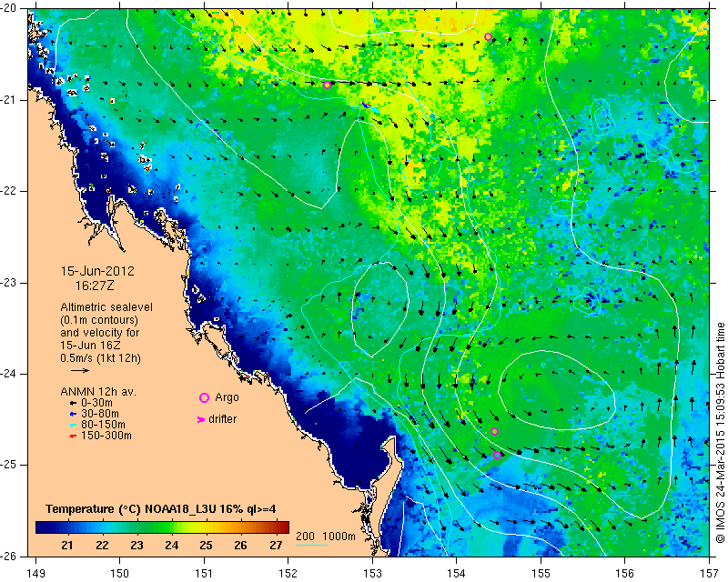Click the temperature color bar at 24°C
Screen dimensions: 728x582
[x=171, y=527]
